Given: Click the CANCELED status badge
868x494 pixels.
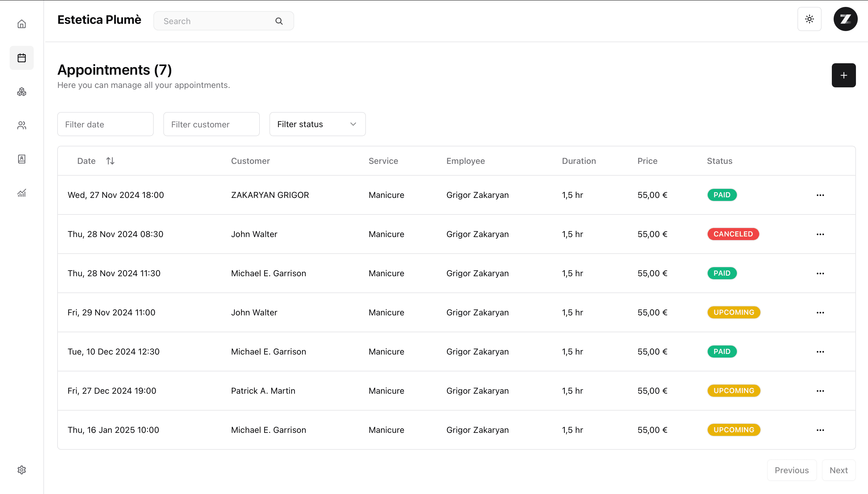Looking at the screenshot, I should coord(733,234).
